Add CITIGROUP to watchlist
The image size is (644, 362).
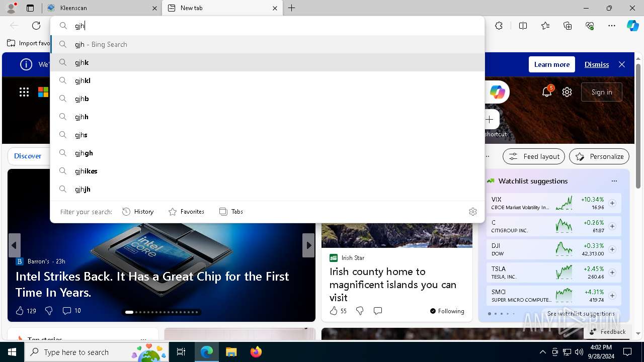pyautogui.click(x=612, y=226)
